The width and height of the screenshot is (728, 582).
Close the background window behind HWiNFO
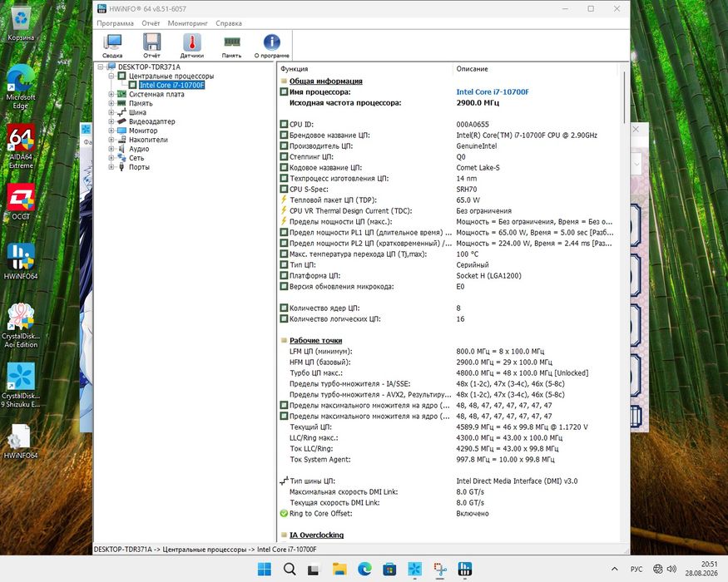(x=636, y=130)
